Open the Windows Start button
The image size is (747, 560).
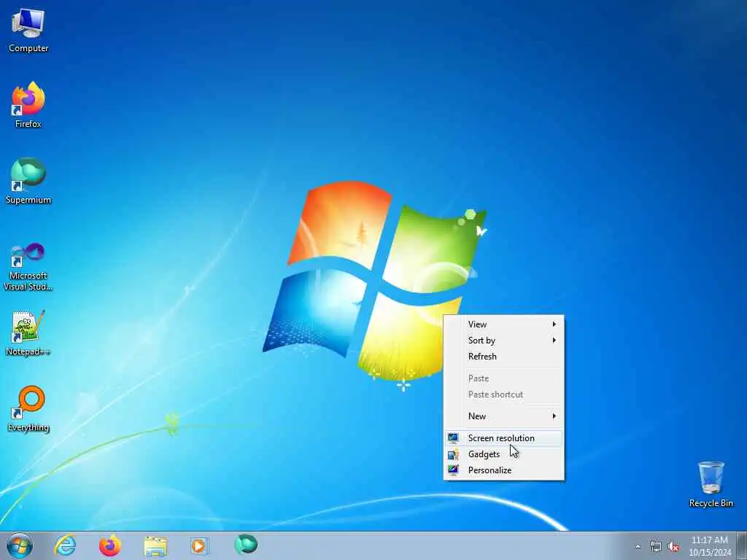(x=20, y=546)
